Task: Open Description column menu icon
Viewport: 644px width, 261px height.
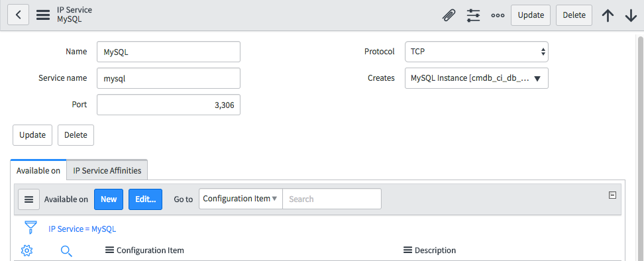Action: (x=407, y=250)
